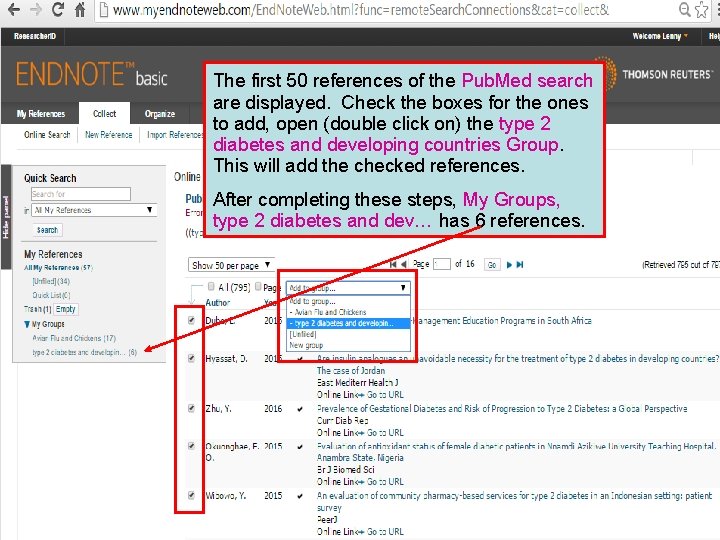Toggle checkbox for Dube reference
720x540 pixels.
(191, 320)
